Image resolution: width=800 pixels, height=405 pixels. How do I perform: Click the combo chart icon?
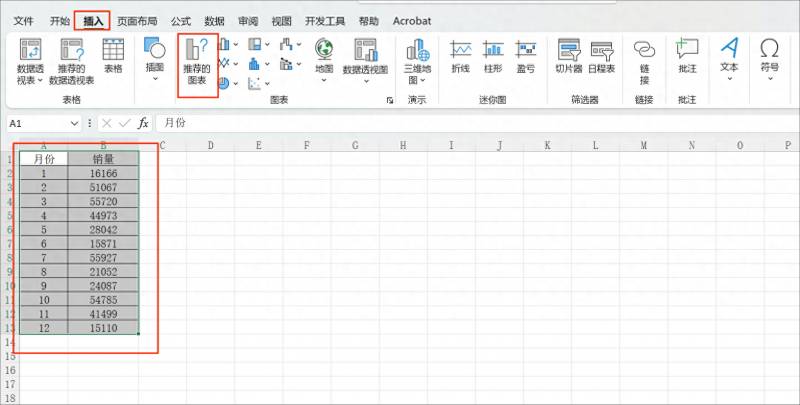286,63
